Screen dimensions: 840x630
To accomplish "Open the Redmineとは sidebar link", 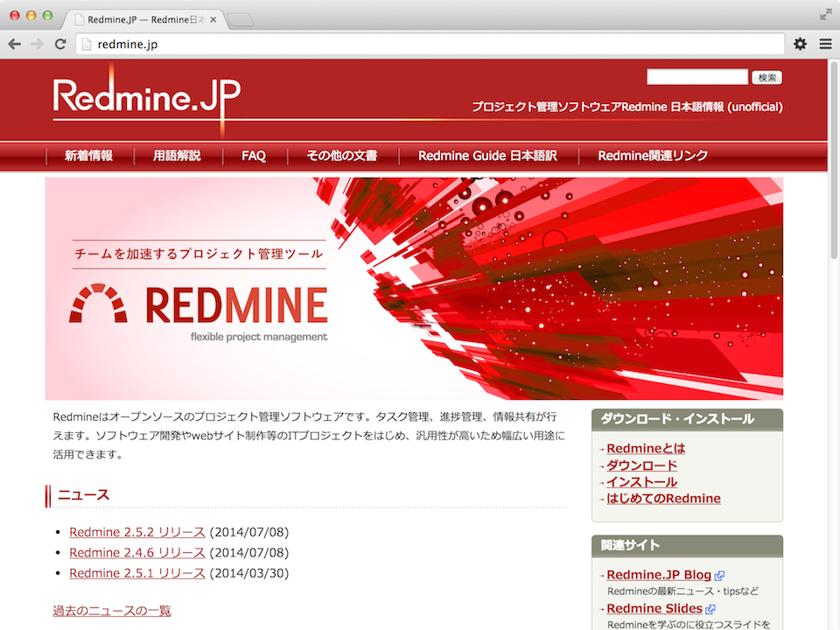I will (646, 448).
